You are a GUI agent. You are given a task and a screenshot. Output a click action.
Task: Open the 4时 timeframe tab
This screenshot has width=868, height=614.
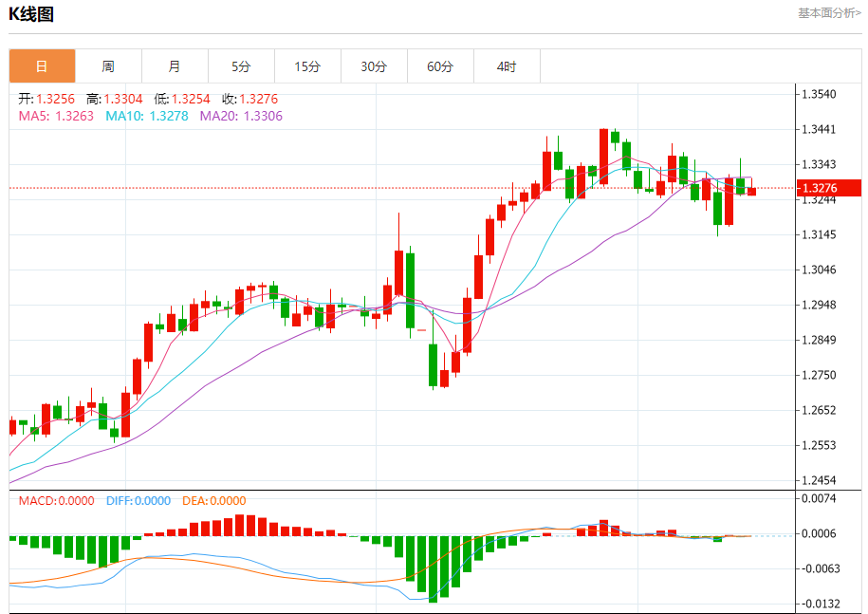[508, 66]
